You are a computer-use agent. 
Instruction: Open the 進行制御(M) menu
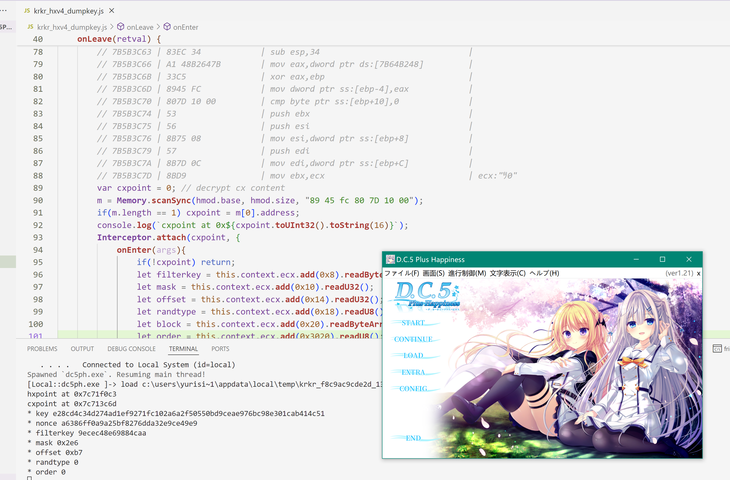point(467,273)
